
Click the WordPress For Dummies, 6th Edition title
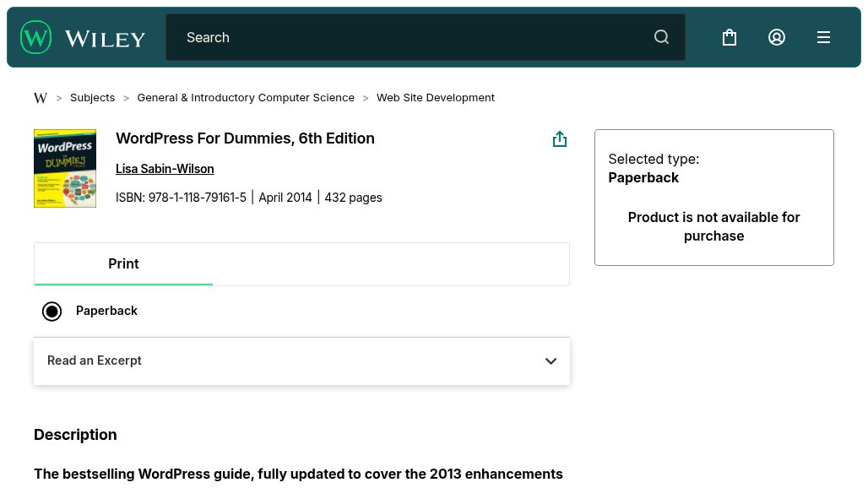245,138
